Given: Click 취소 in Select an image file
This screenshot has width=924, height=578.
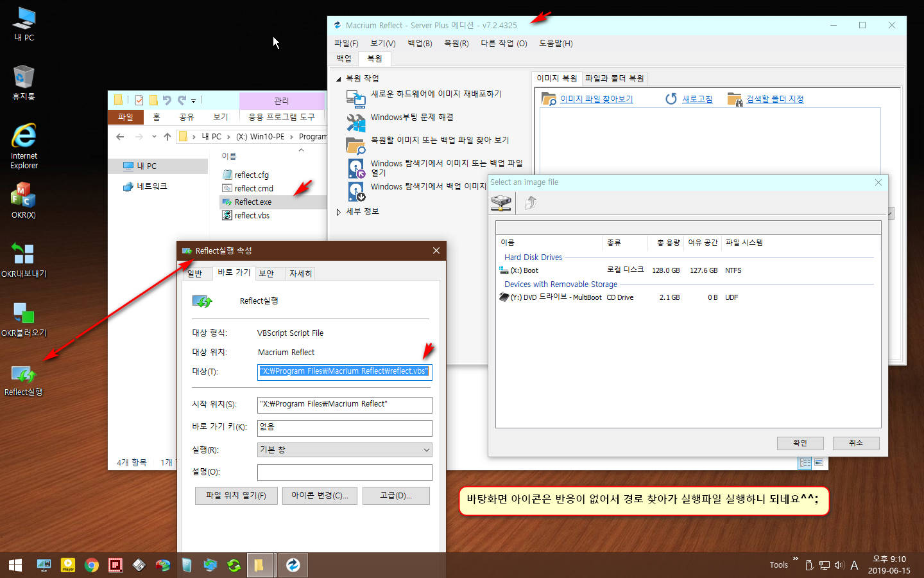Looking at the screenshot, I should tap(856, 443).
